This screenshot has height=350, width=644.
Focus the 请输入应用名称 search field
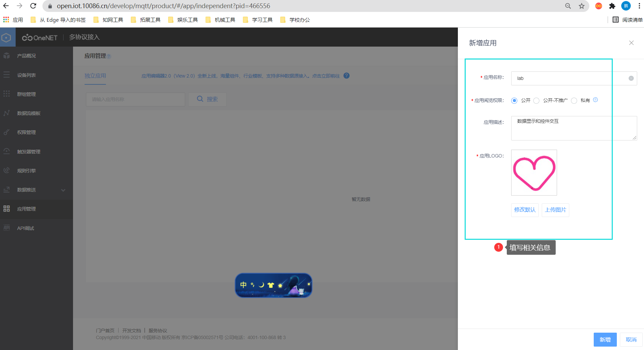[x=136, y=99]
